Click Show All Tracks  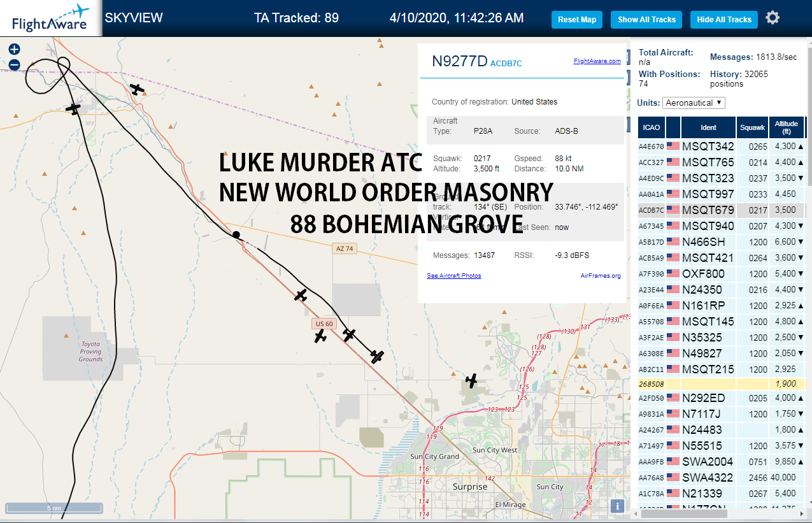click(x=646, y=20)
